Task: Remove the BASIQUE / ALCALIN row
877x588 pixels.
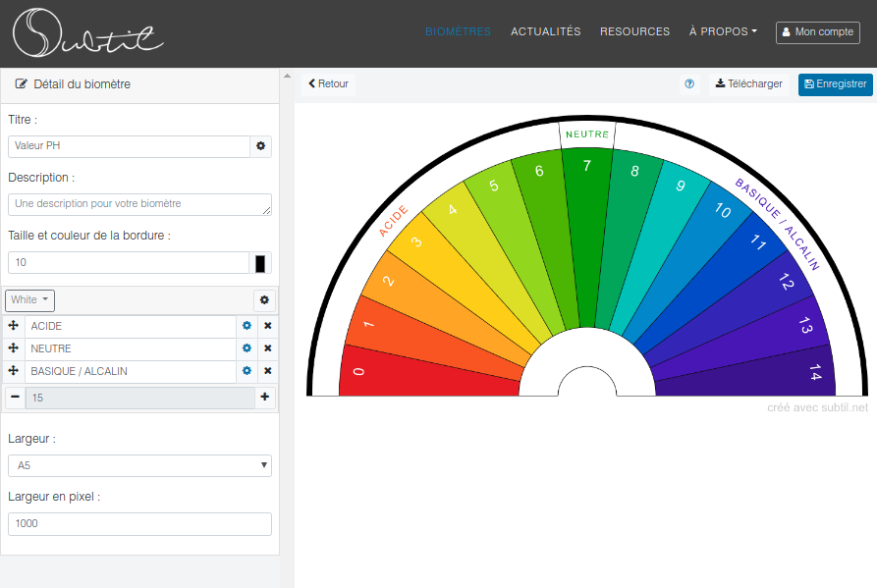Action: [267, 371]
